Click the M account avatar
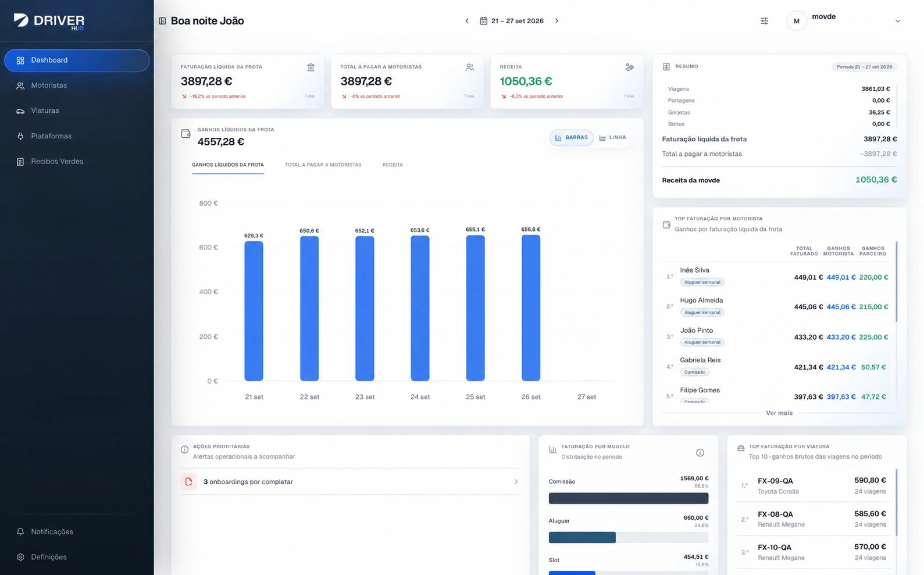This screenshot has height=575, width=924. 797,21
